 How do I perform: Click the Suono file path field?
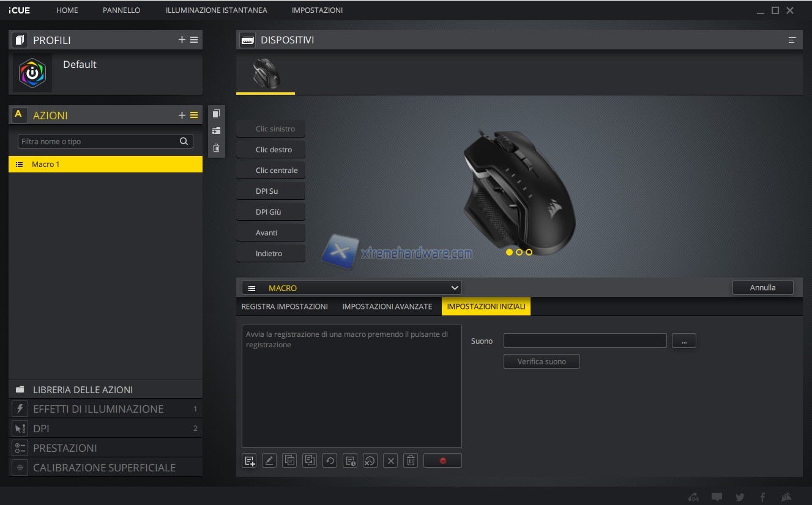(584, 341)
